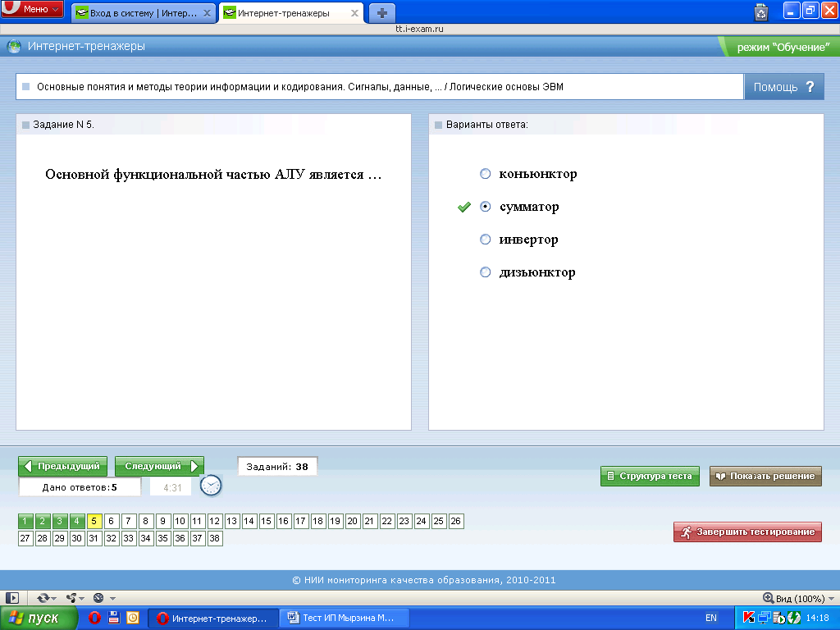Advance with the Следующий button
The height and width of the screenshot is (630, 840).
(160, 466)
